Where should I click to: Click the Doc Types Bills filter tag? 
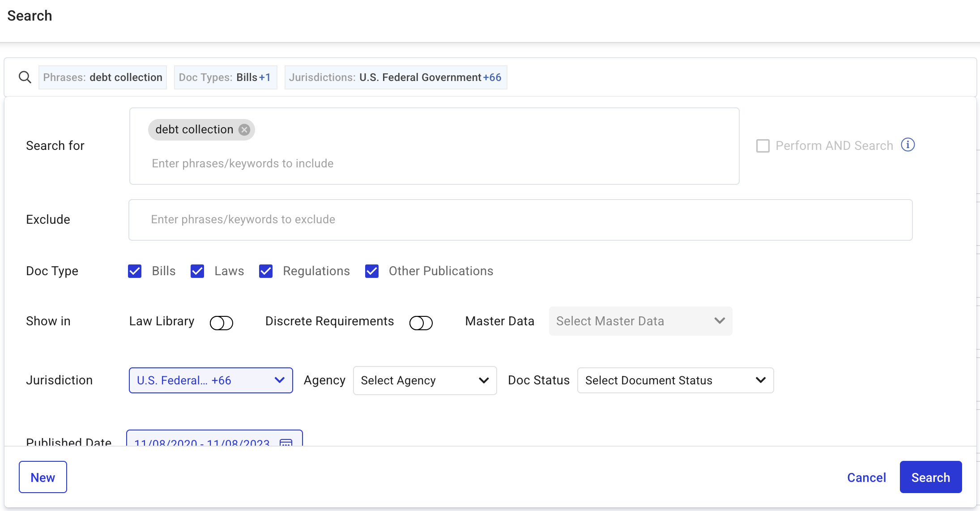coord(225,77)
